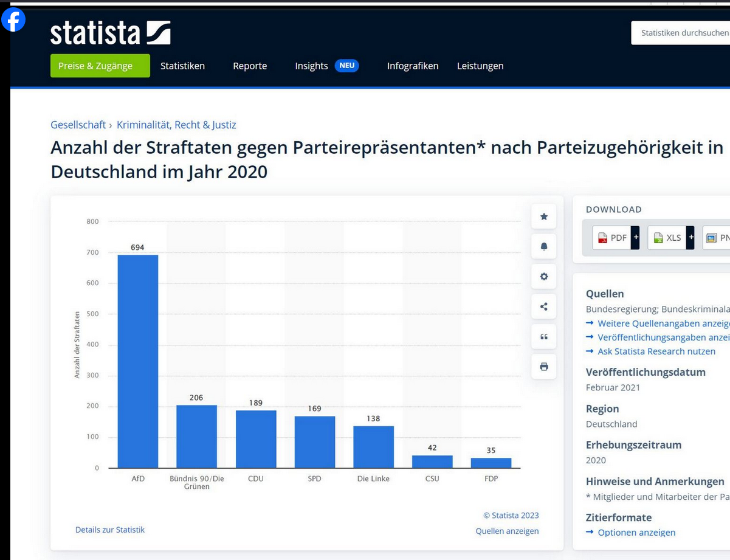Screen dimensions: 730x560
Task: Expand the PDF download plus options
Action: pyautogui.click(x=635, y=238)
